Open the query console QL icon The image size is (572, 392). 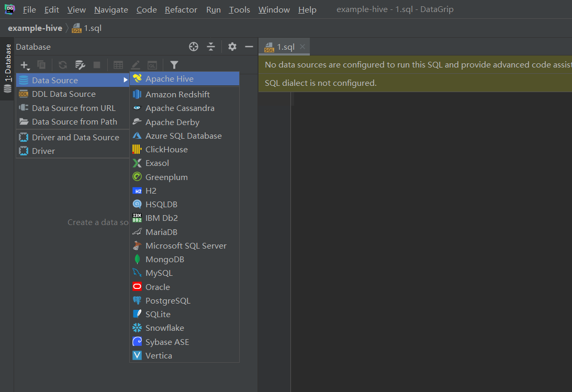point(152,65)
